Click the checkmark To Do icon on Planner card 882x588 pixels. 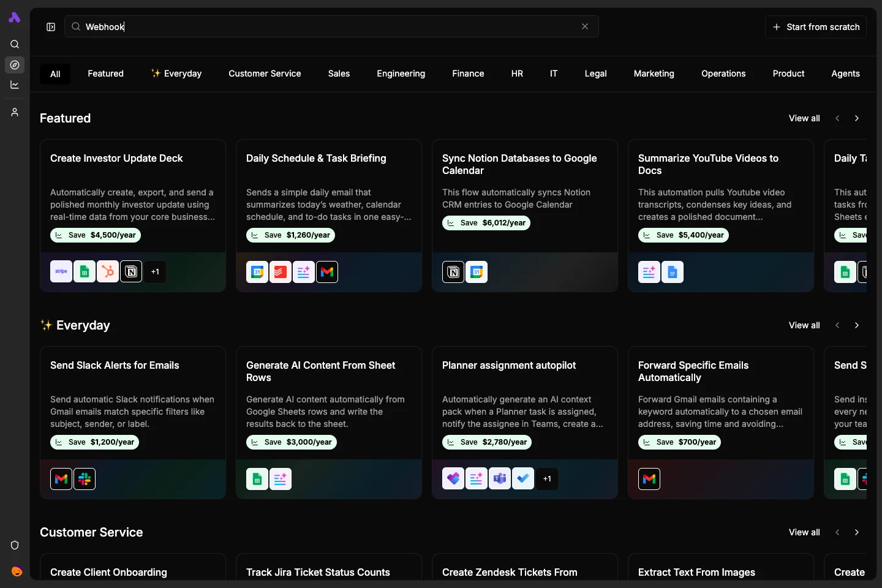coord(523,478)
